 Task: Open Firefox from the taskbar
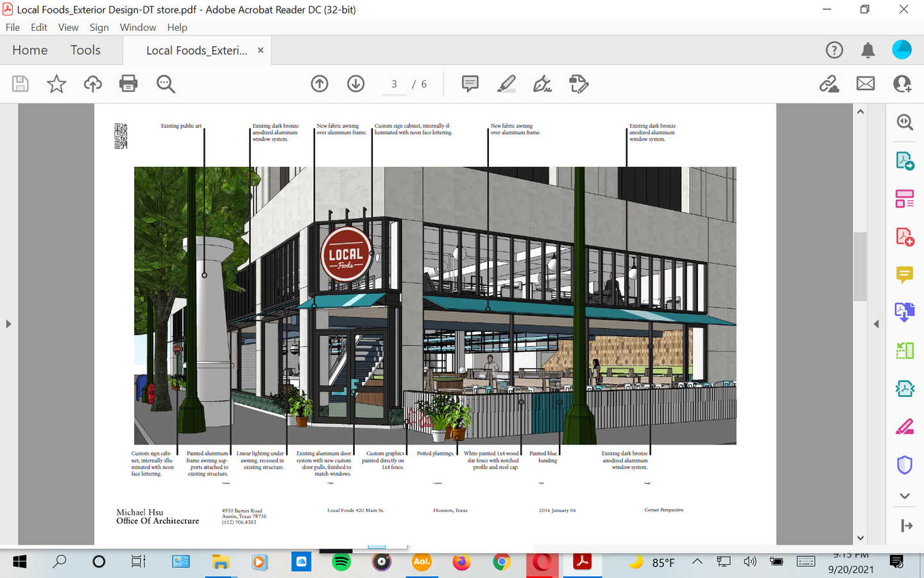click(x=461, y=562)
